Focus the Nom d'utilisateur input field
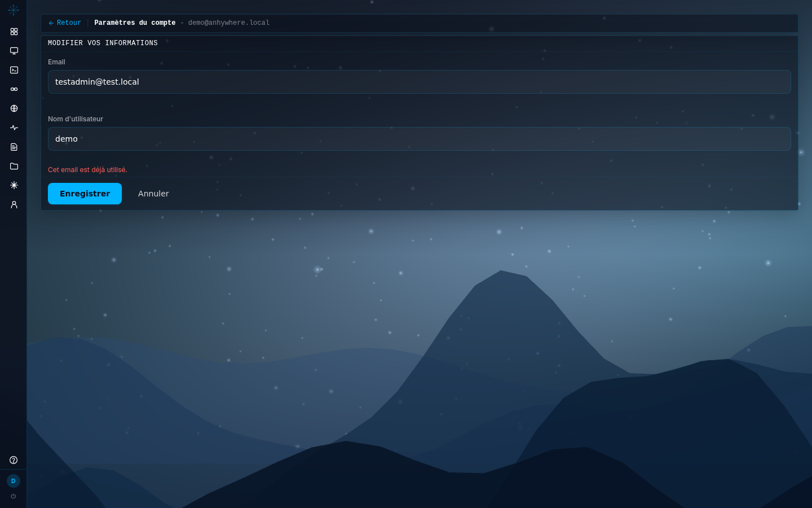Screen dimensions: 812x508 420,139
